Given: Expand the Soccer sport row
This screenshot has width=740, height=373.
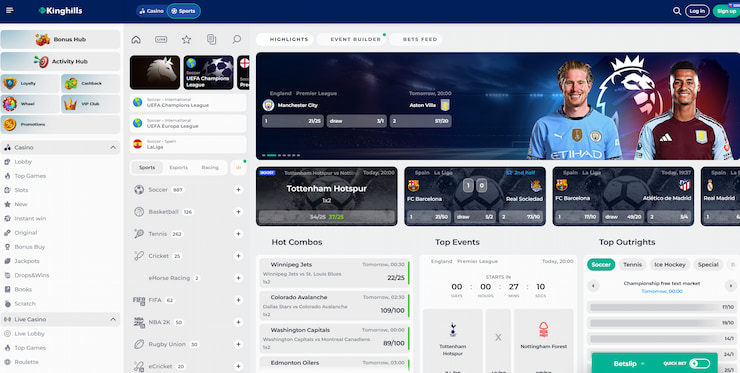Looking at the screenshot, I should 238,190.
